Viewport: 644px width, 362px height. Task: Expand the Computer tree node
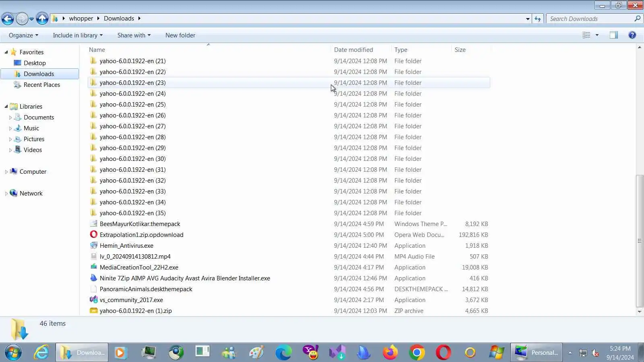[x=6, y=172]
